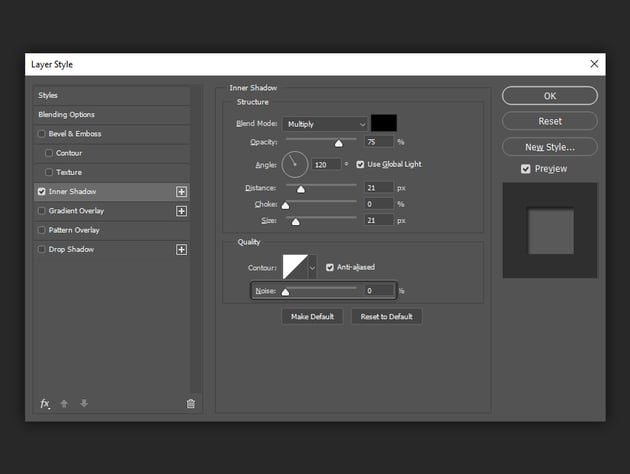This screenshot has width=630, height=474.
Task: Click the Angle value field showing 120
Action: pos(326,164)
